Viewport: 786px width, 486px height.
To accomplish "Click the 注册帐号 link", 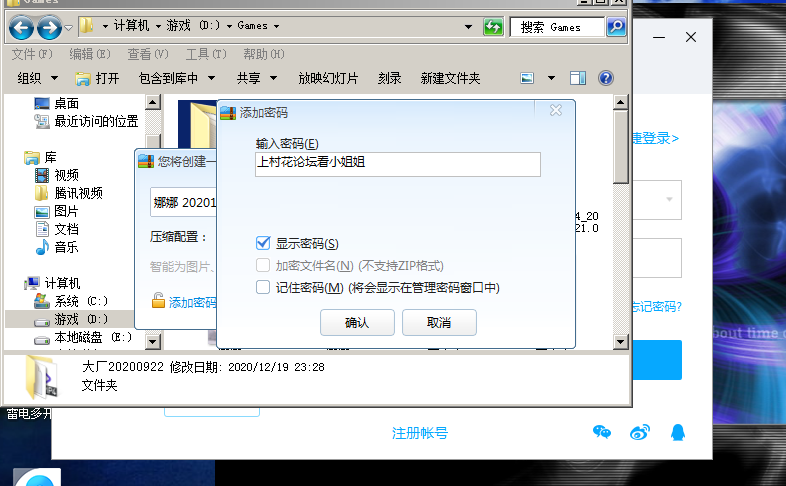I will 420,433.
